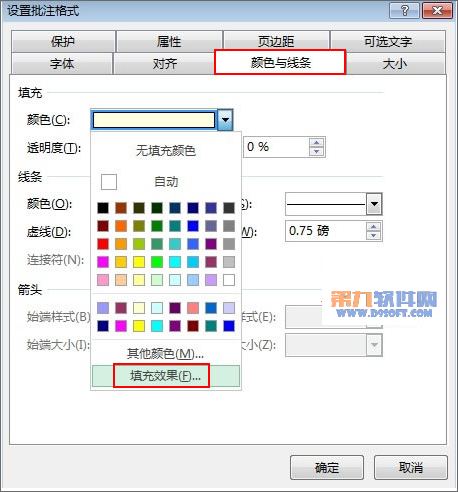The height and width of the screenshot is (492, 458).
Task: Click the 透明度 percentage field
Action: [276, 147]
